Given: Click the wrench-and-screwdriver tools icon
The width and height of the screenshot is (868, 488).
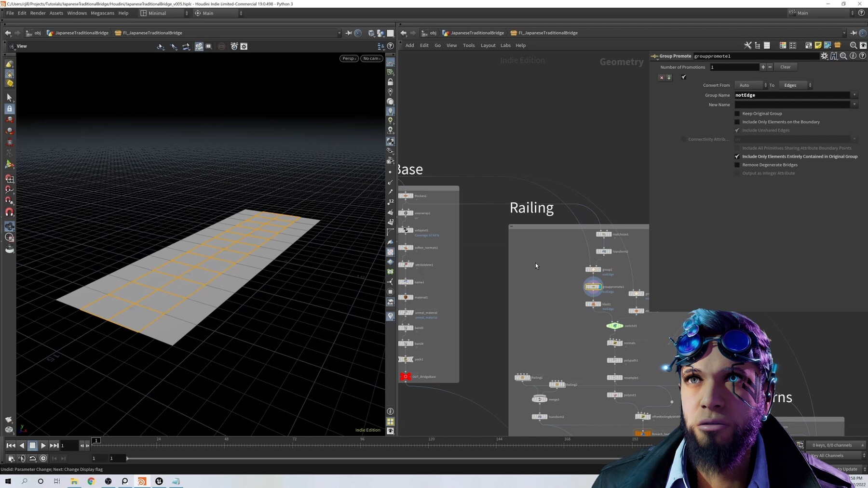Looking at the screenshot, I should pos(748,45).
